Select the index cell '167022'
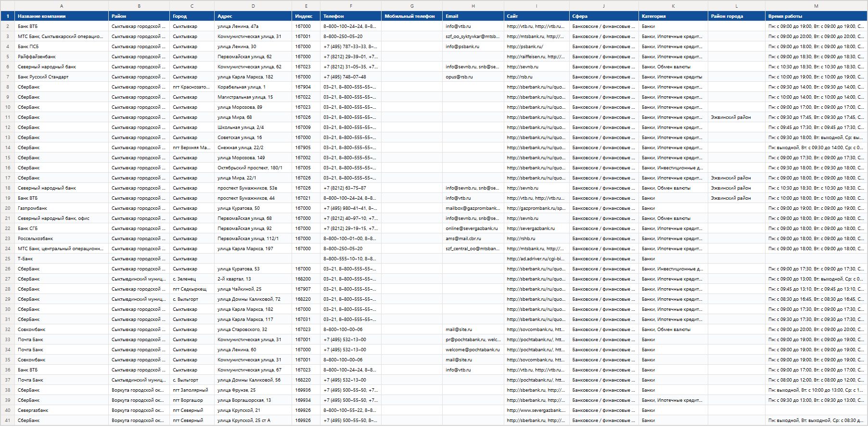This screenshot has height=434, width=868. coord(306,97)
